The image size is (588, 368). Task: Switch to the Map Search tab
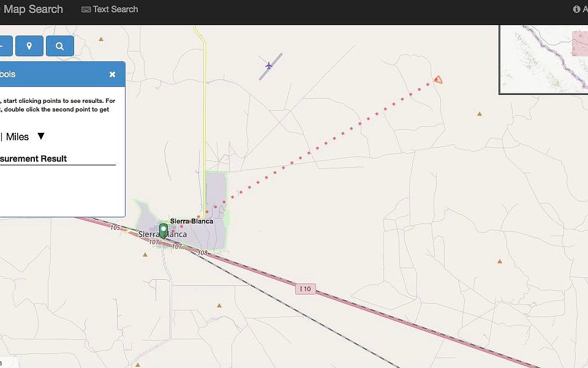coord(33,9)
